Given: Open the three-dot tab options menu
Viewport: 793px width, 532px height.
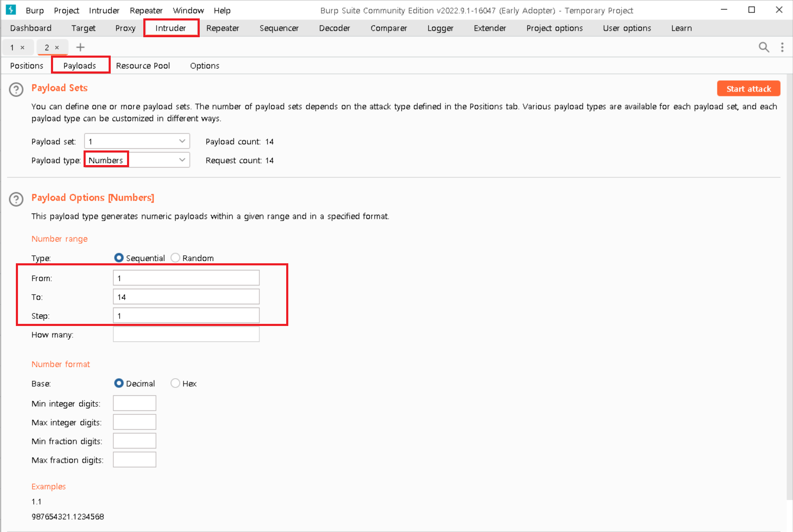Looking at the screenshot, I should [x=782, y=47].
